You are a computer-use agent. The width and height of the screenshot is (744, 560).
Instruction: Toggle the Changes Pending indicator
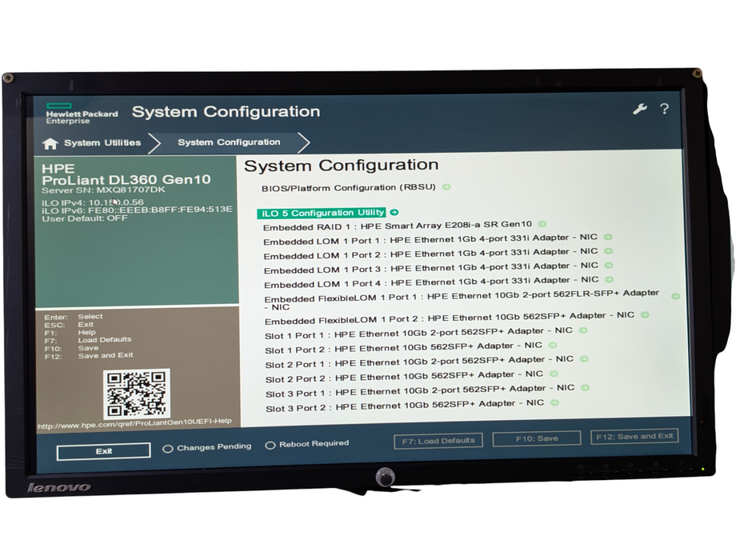[x=168, y=449]
